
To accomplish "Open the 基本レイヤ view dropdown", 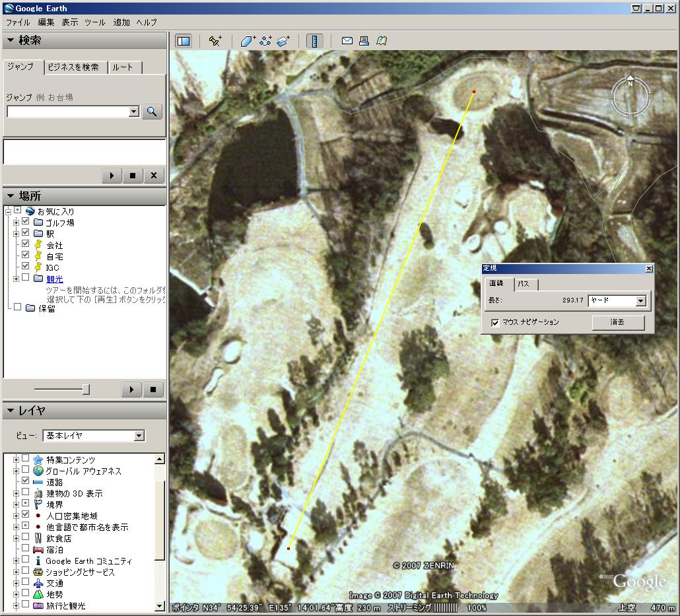I will [x=139, y=436].
